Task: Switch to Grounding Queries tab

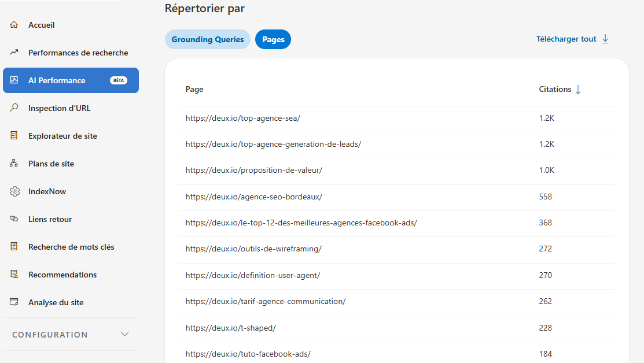Action: 208,39
